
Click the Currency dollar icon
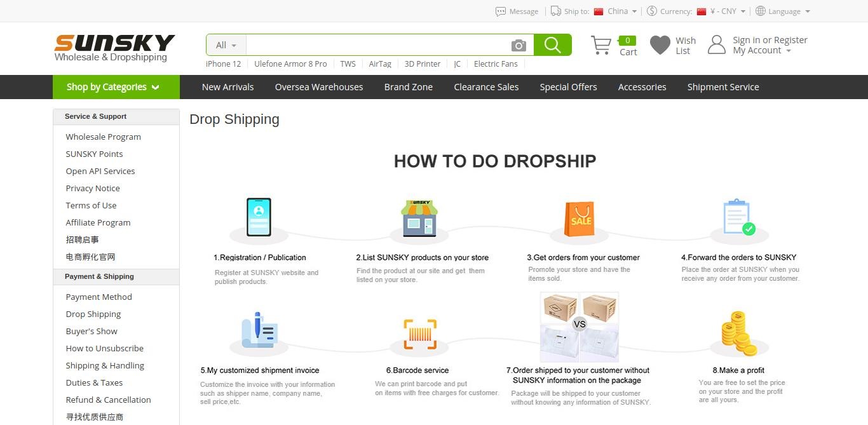[652, 11]
